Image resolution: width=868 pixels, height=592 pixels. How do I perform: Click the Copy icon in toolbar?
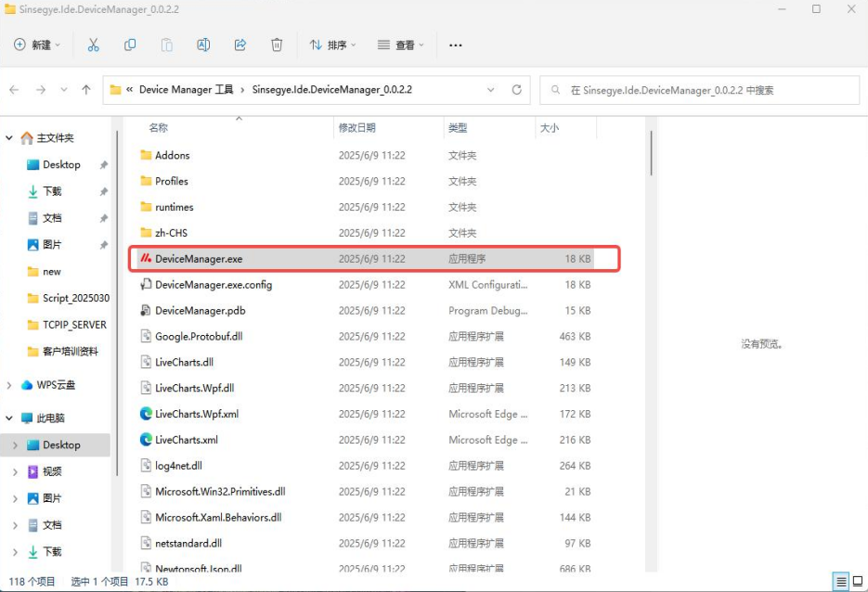point(130,45)
